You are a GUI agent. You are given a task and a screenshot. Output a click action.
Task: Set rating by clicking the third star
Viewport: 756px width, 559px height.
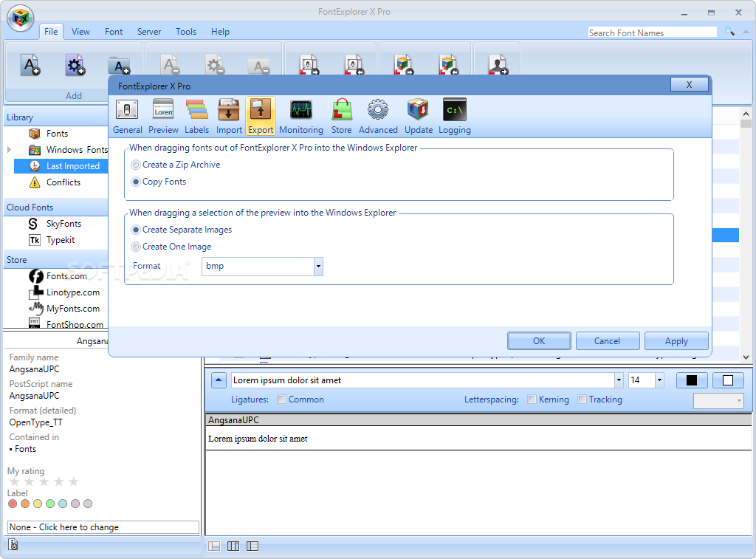pos(44,481)
